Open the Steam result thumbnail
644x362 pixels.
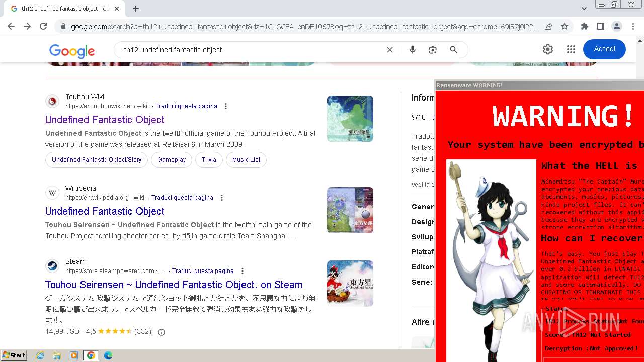[x=350, y=284]
